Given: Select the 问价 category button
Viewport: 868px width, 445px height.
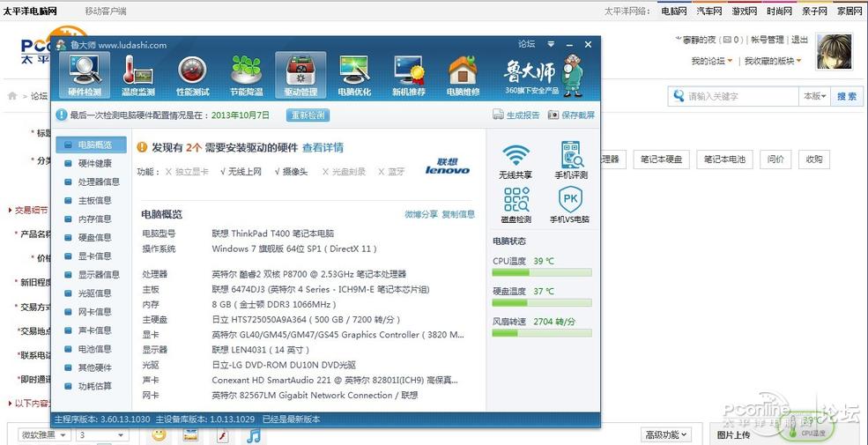Looking at the screenshot, I should click(775, 159).
